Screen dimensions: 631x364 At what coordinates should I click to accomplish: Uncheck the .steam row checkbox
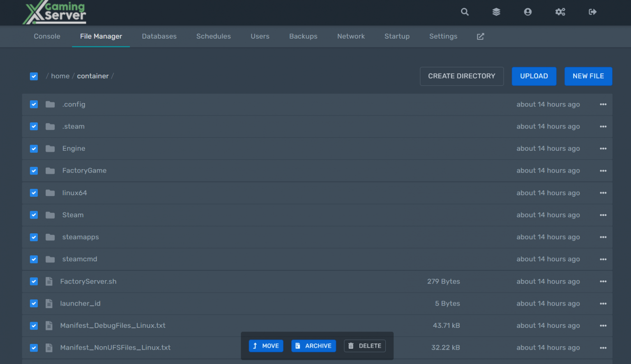tap(34, 127)
